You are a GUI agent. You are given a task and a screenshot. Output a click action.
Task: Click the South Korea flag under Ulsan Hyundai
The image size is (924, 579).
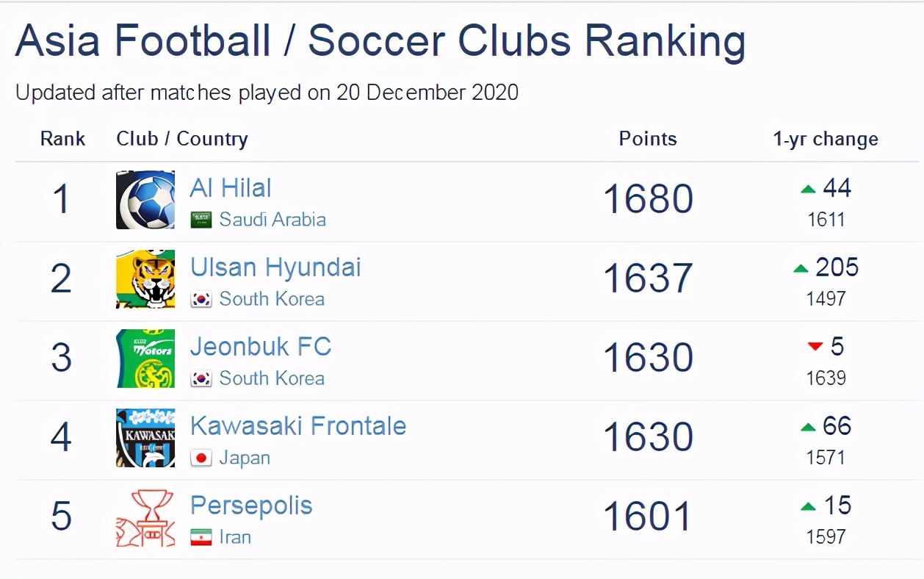(201, 299)
